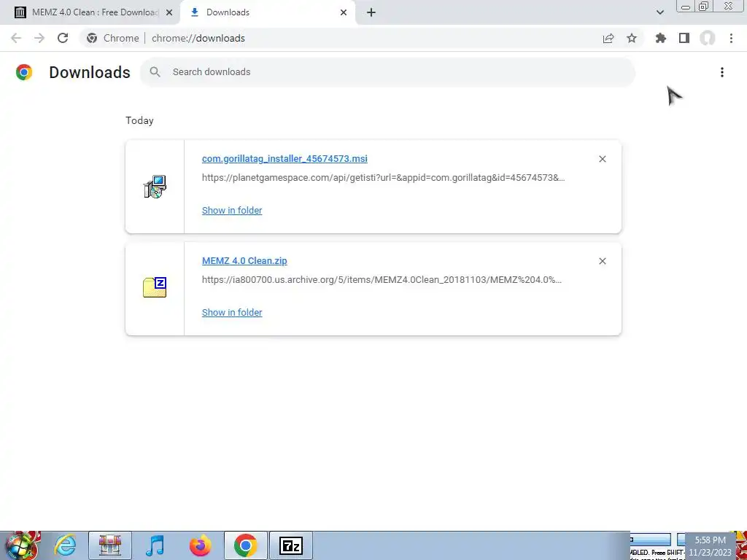747x560 pixels.
Task: Open the taskbar app beside Internet Explorer
Action: click(110, 545)
